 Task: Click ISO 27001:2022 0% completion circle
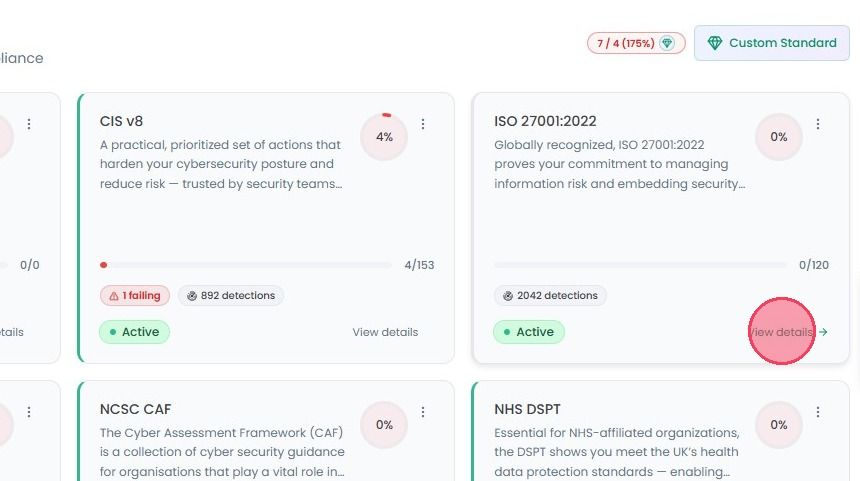pos(779,137)
